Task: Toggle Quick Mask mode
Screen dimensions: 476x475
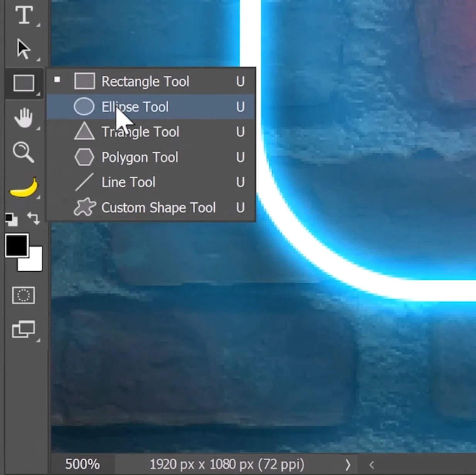Action: click(24, 295)
